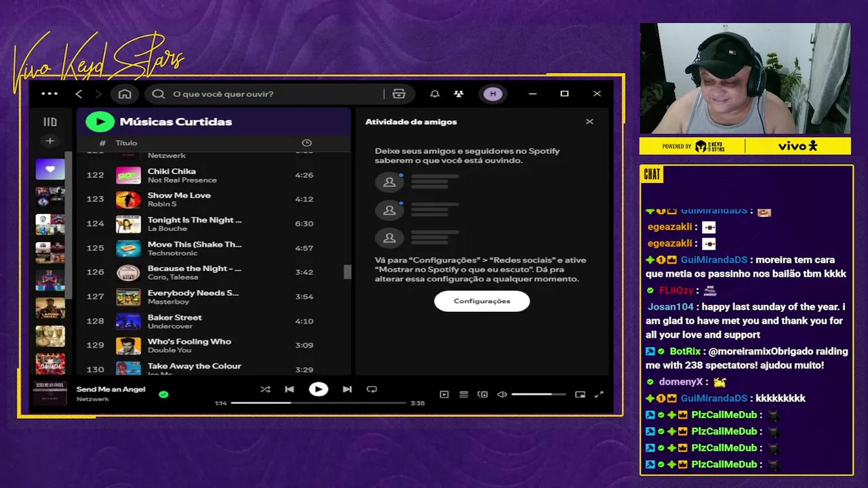Open the profile avatar 'H'
This screenshot has width=868, height=488.
493,94
